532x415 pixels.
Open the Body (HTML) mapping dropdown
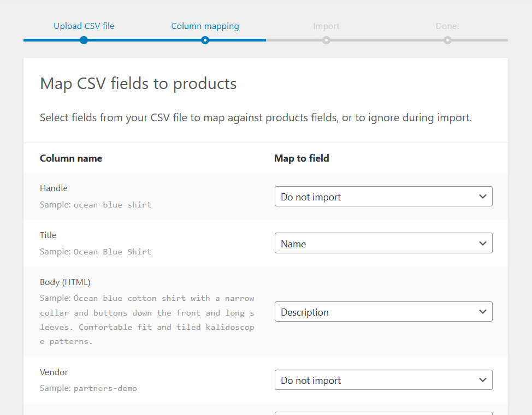click(x=382, y=311)
